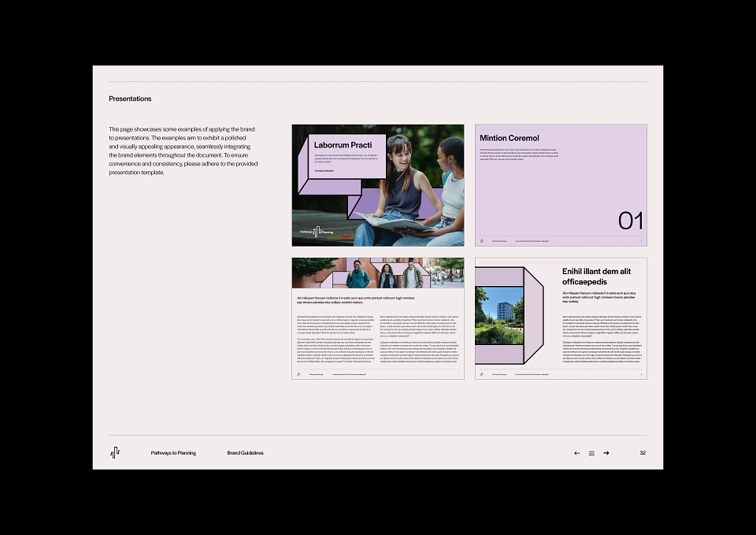Go to next page with right arrow
The image size is (756, 535).
606,453
